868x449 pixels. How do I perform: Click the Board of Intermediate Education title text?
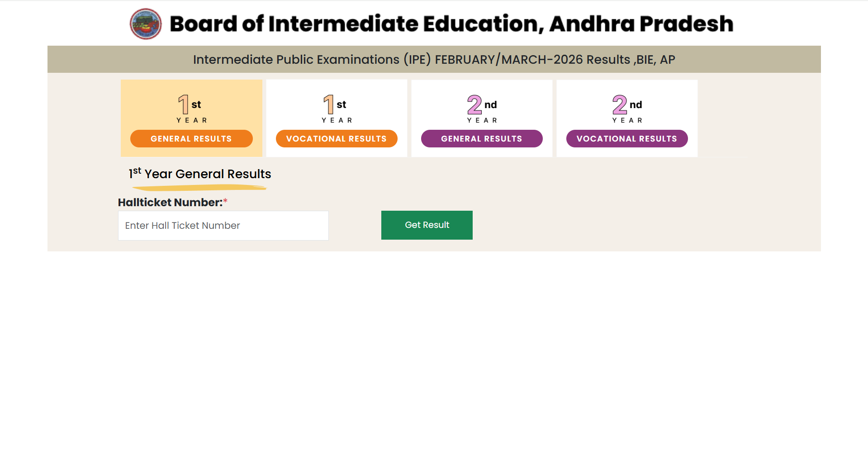coord(451,24)
